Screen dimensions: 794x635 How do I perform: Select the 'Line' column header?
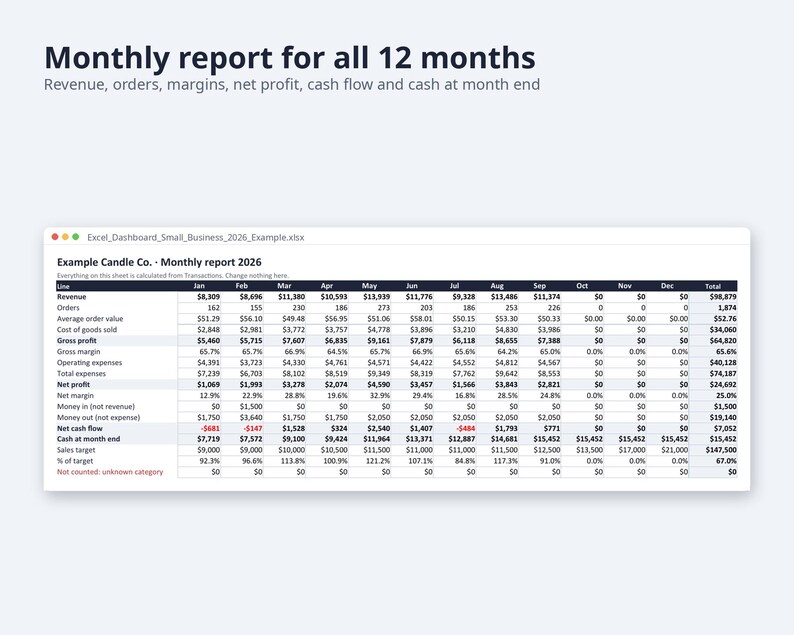pos(63,286)
